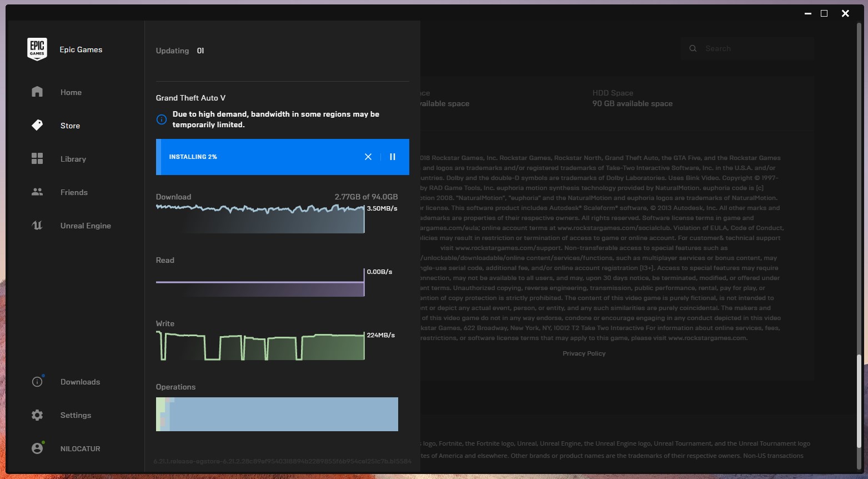Click the launcher version string at bottom
The width and height of the screenshot is (868, 479).
coord(283,461)
